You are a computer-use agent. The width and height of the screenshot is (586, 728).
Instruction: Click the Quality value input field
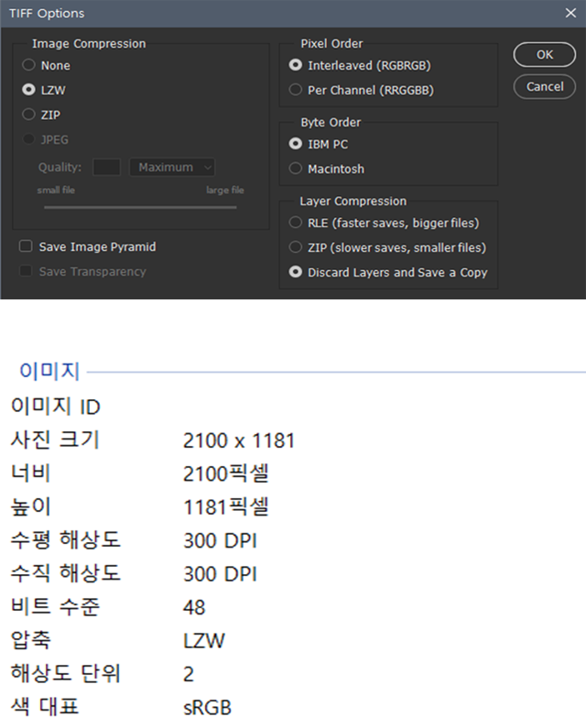107,168
